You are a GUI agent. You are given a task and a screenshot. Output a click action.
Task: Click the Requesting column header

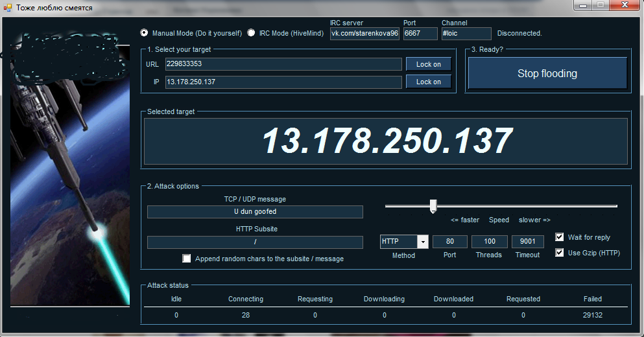(315, 299)
